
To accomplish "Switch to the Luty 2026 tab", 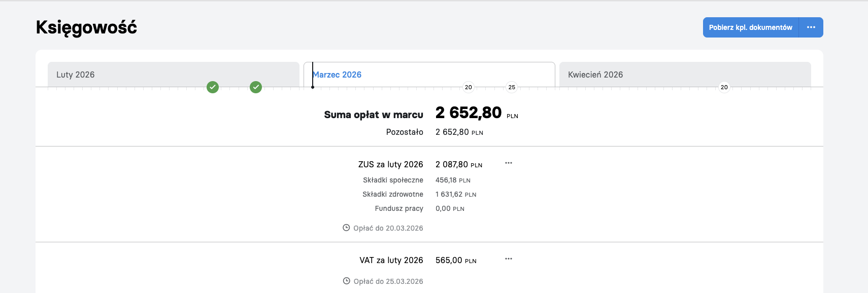I will [x=174, y=75].
